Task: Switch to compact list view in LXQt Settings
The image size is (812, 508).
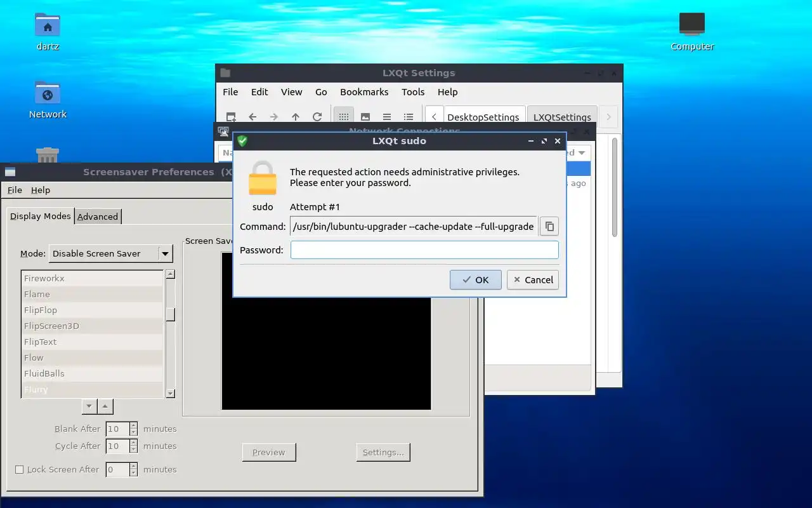Action: (x=387, y=117)
